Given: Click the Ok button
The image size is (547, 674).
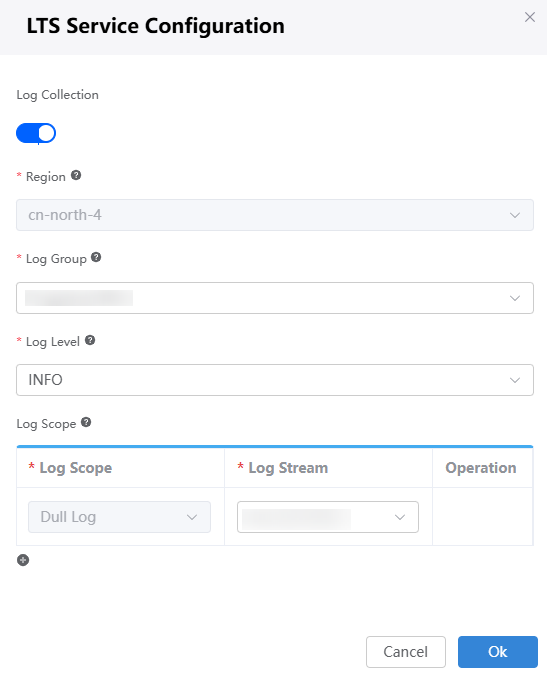Looking at the screenshot, I should tap(498, 652).
